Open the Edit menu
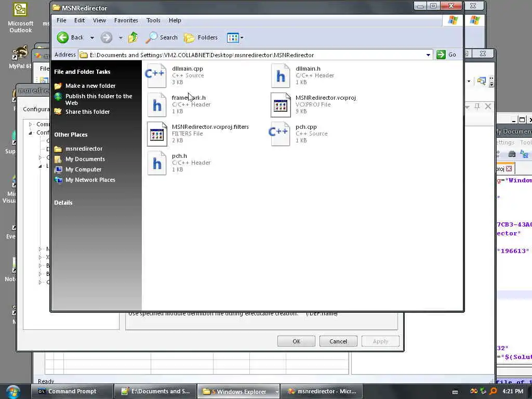This screenshot has width=532, height=399. 79,20
